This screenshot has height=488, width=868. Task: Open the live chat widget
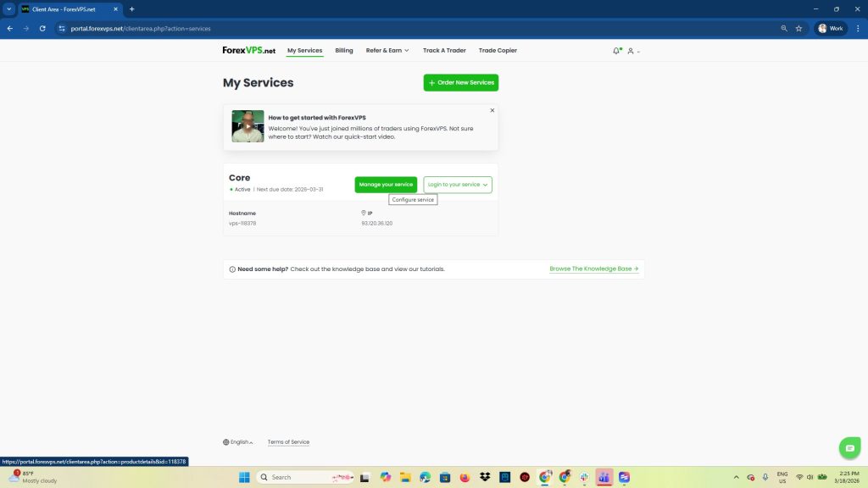[x=849, y=447]
